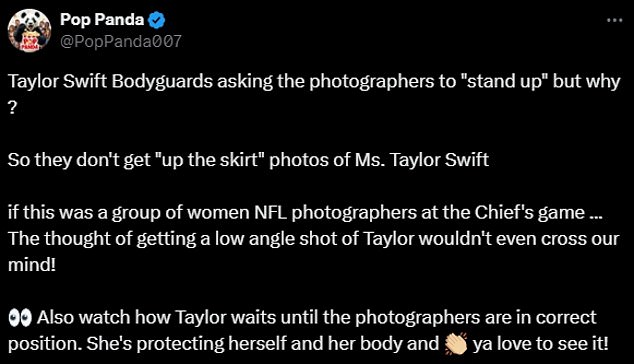
Task: Click the phrase "ya love to see it!"
Action: (x=541, y=344)
